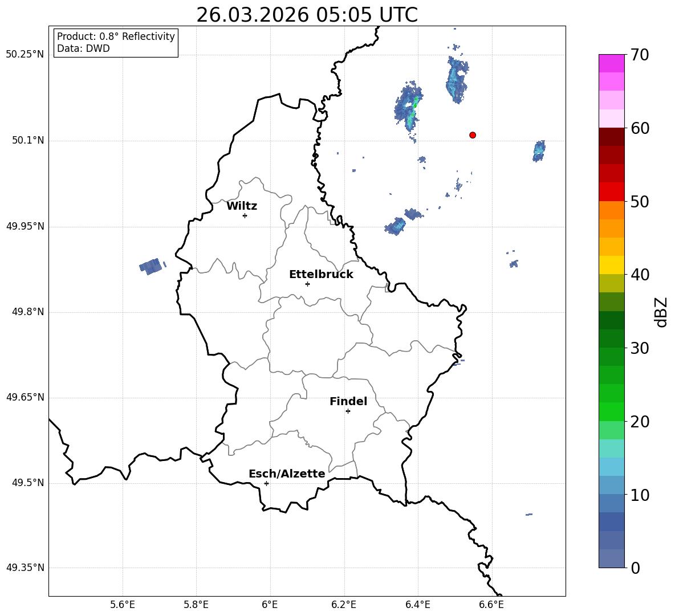Click the Data: DWD text
The width and height of the screenshot is (675, 616).
83,48
